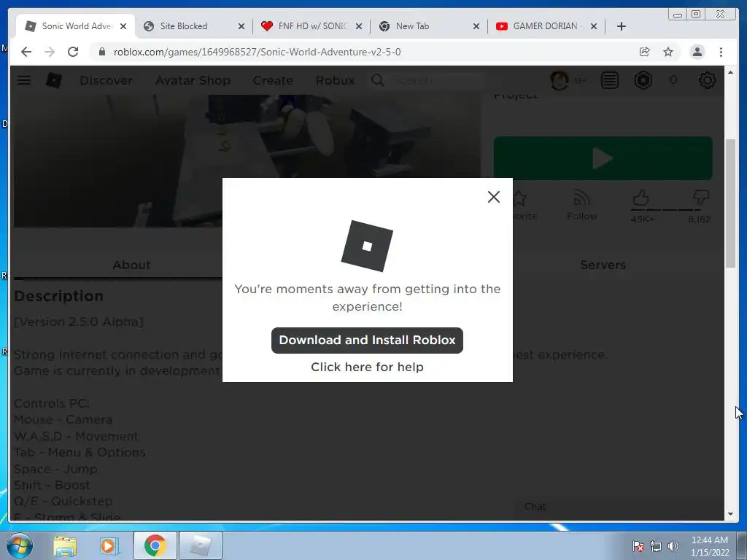Open the Chrome three-dot menu
747x560 pixels.
[x=721, y=52]
